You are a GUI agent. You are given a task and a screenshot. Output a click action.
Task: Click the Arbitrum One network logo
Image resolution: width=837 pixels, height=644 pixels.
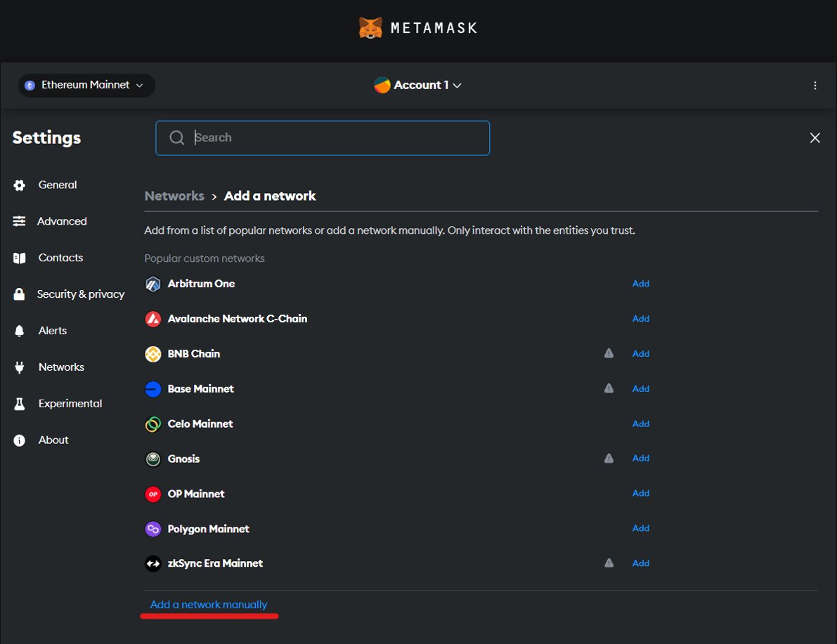pyautogui.click(x=153, y=284)
